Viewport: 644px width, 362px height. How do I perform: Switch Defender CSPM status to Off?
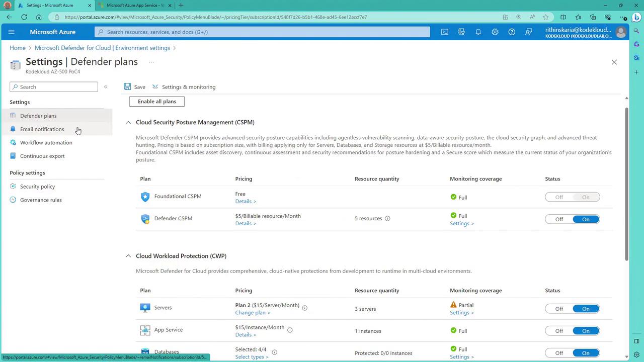tap(559, 219)
